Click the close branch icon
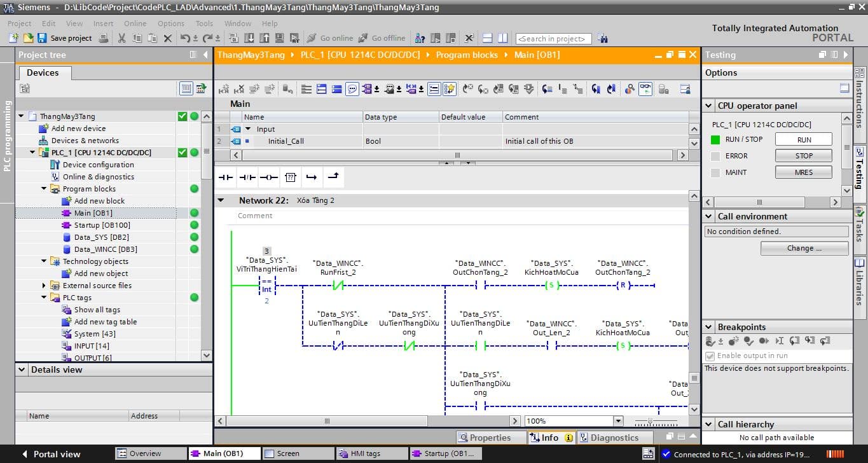Image resolution: width=868 pixels, height=463 pixels. [333, 177]
